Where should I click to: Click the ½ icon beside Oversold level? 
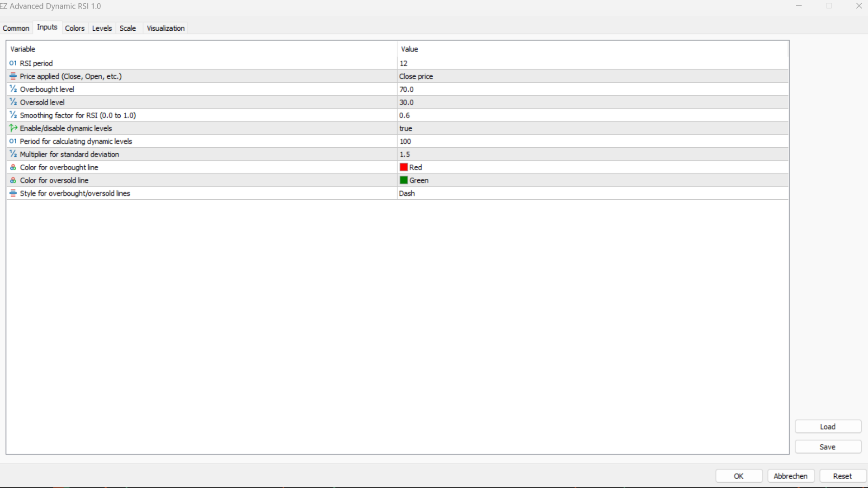click(13, 102)
